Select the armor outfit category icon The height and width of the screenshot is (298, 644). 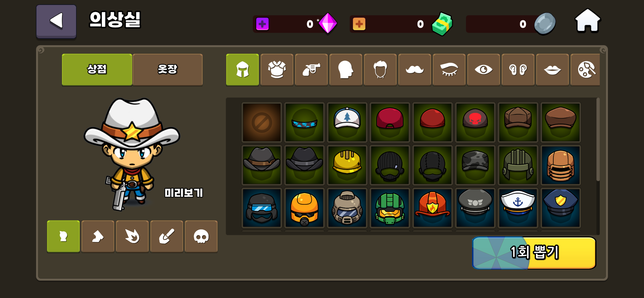click(x=277, y=70)
